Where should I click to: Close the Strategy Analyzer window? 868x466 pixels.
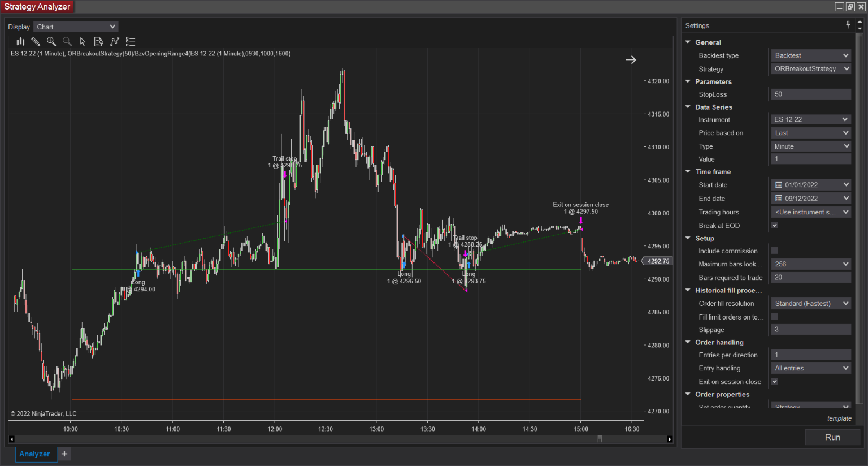[x=861, y=7]
